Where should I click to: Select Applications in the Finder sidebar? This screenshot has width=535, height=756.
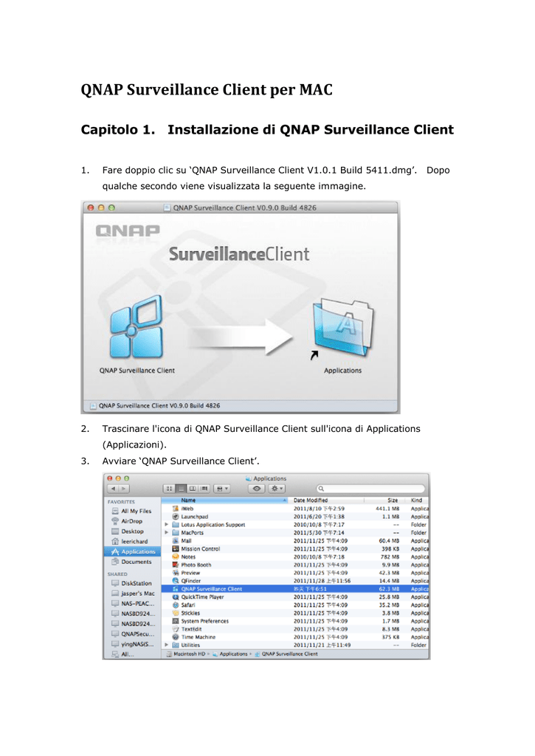pyautogui.click(x=133, y=551)
